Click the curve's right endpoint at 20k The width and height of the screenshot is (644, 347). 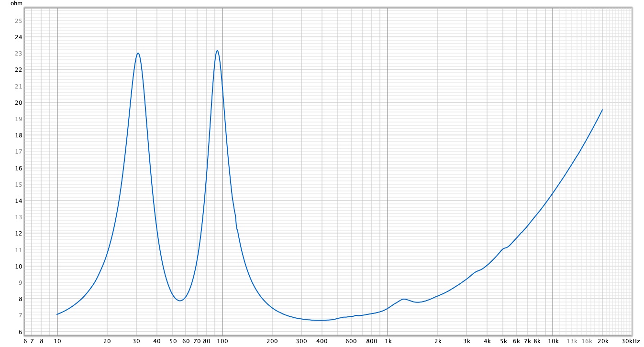(x=602, y=110)
